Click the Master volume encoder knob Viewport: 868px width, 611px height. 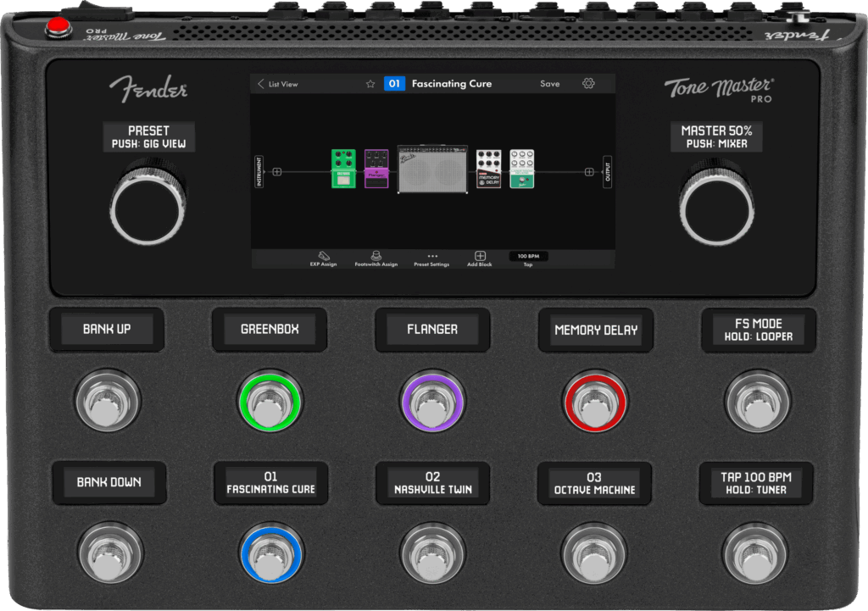coord(717,203)
